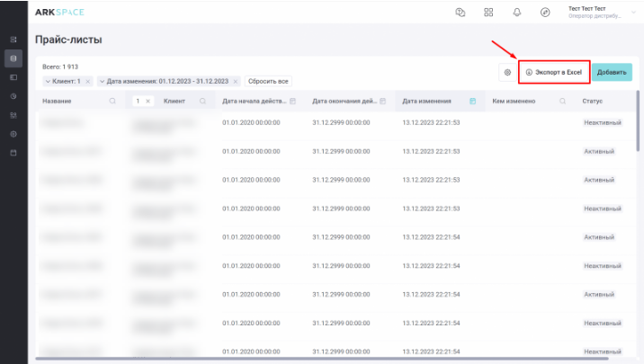Remove the Дата изменения filter chip
This screenshot has width=644, height=364.
coord(236,81)
